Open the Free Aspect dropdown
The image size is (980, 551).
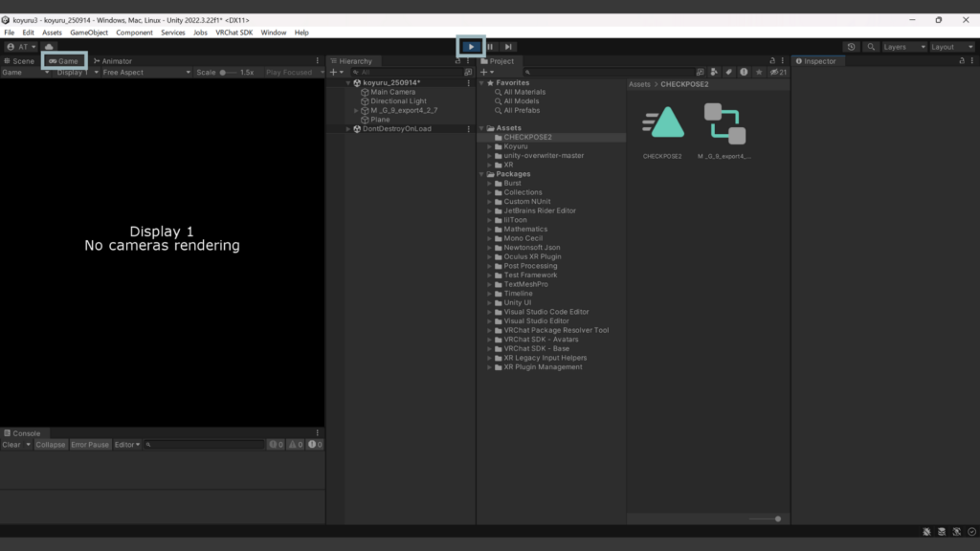point(143,72)
